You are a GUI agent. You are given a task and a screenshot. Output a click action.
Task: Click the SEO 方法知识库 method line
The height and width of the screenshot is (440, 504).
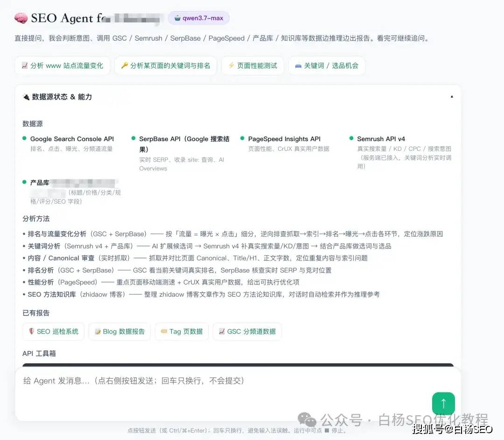(201, 295)
